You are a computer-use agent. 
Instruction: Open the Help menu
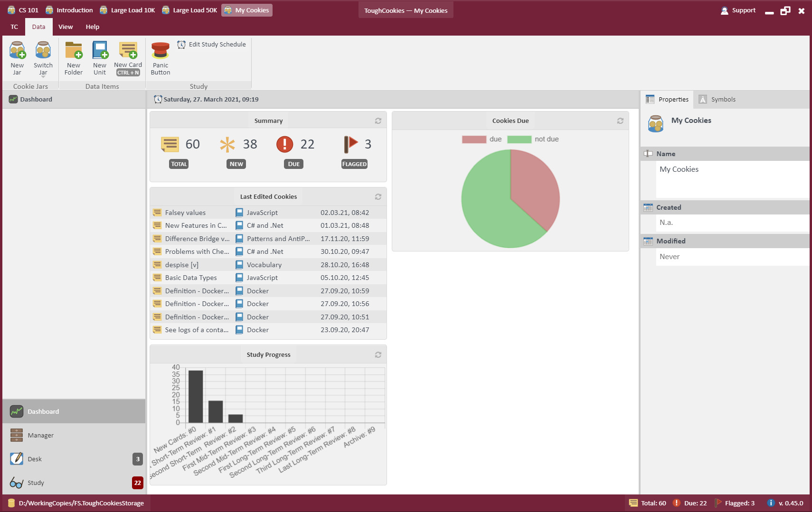point(93,27)
